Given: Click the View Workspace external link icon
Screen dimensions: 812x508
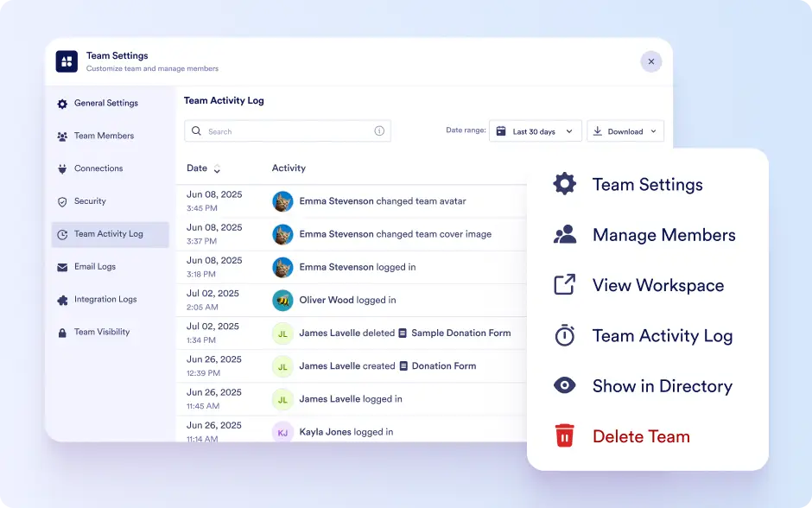Looking at the screenshot, I should point(564,284).
